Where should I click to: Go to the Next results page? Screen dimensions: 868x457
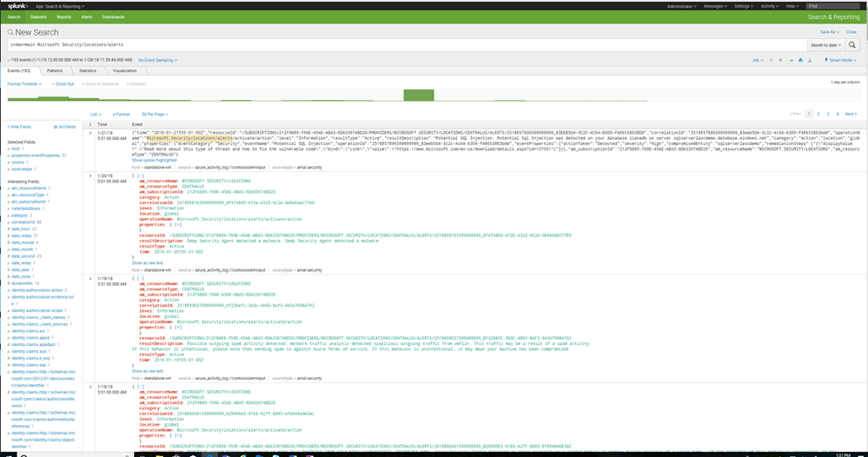pyautogui.click(x=851, y=114)
